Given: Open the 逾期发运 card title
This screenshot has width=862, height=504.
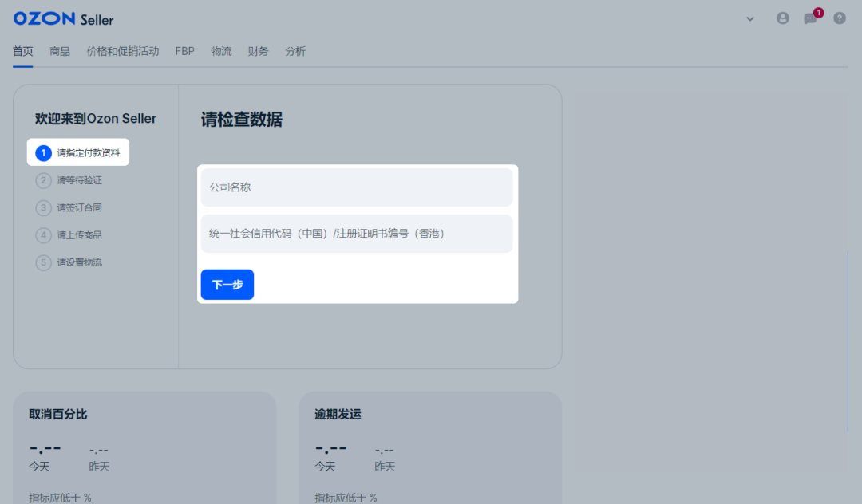Looking at the screenshot, I should (x=338, y=414).
